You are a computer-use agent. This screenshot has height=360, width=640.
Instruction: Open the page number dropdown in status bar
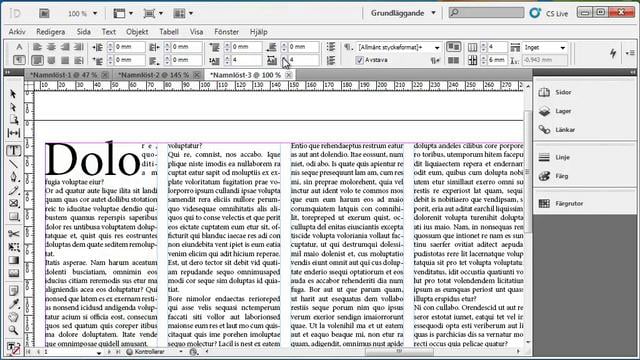click(x=99, y=352)
